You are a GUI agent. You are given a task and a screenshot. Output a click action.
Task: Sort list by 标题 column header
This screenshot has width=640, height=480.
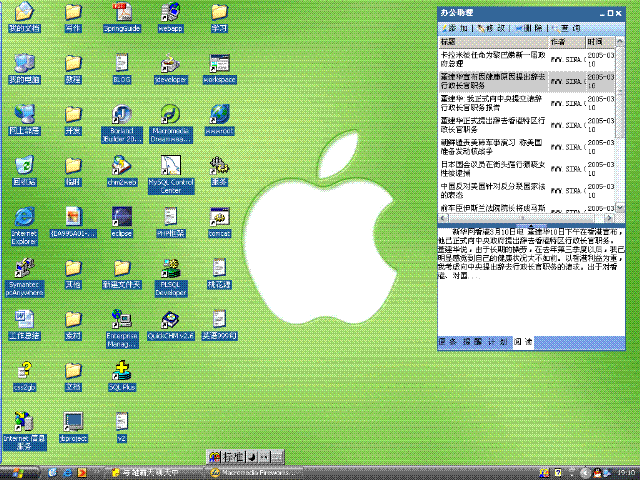pyautogui.click(x=493, y=42)
